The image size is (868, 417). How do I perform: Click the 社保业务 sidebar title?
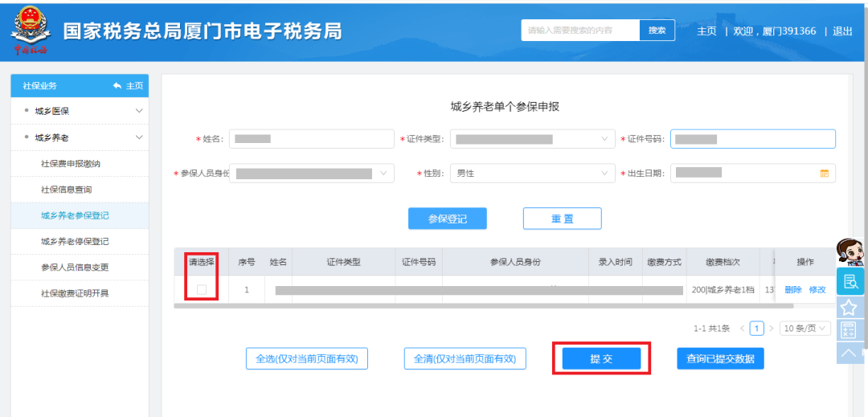click(x=39, y=86)
